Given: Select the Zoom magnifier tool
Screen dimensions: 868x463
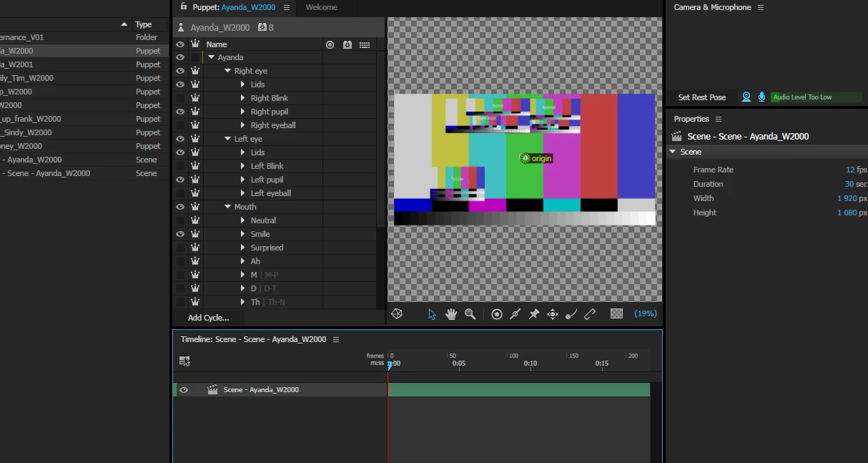Looking at the screenshot, I should pos(470,314).
